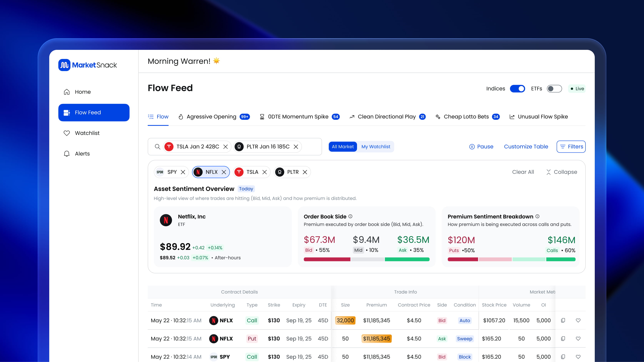Screen dimensions: 644x362
Task: Open the Home page from the sidebar
Action: (83, 92)
